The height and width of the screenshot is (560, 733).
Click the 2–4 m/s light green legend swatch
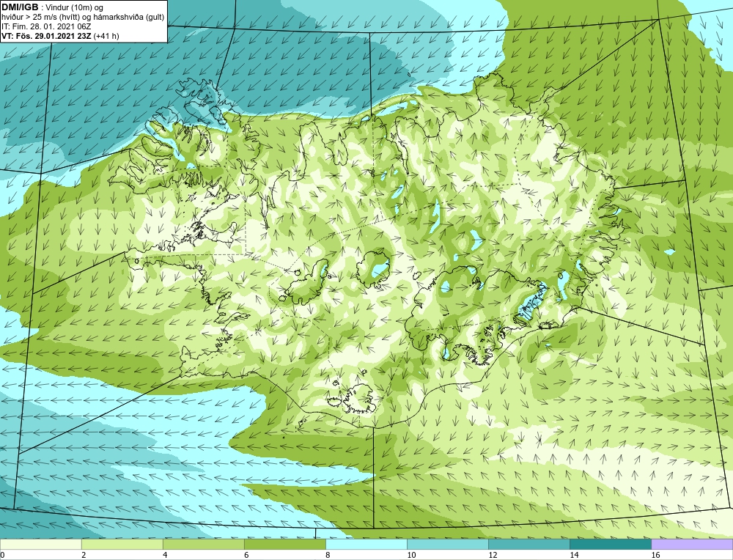click(122, 544)
